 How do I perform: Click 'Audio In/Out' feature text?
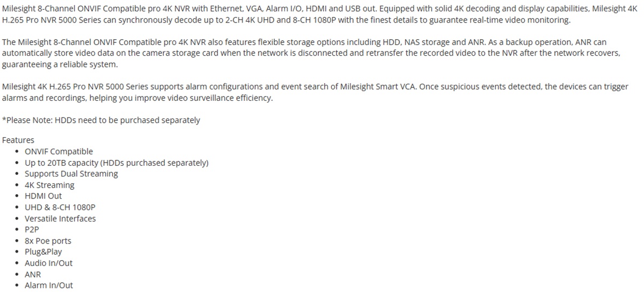pyautogui.click(x=48, y=263)
